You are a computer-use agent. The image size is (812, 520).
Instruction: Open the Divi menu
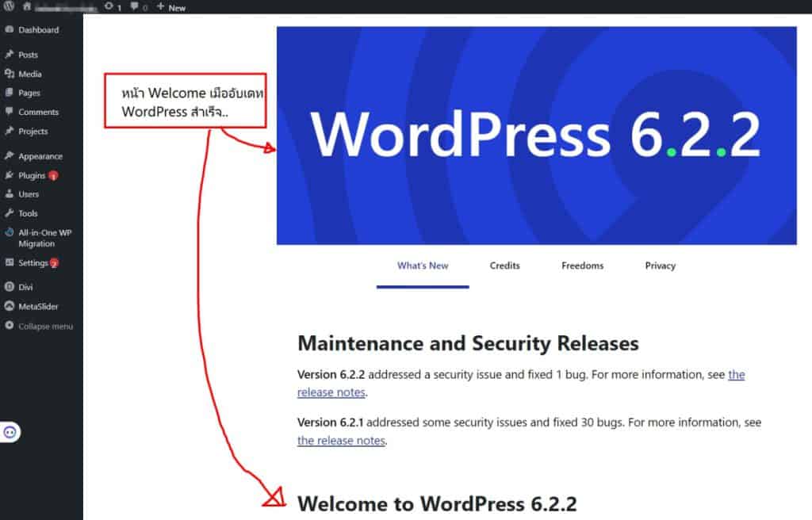(x=25, y=287)
